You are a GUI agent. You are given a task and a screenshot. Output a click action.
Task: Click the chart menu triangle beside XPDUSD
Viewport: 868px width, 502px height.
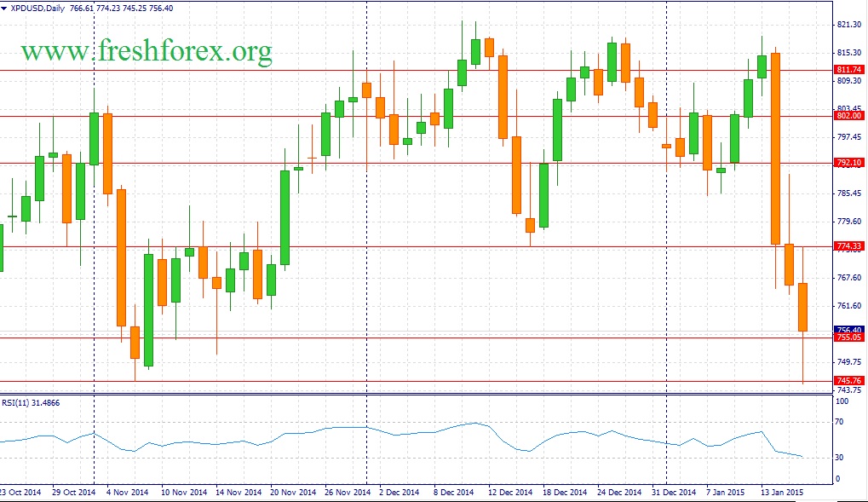(x=4, y=8)
